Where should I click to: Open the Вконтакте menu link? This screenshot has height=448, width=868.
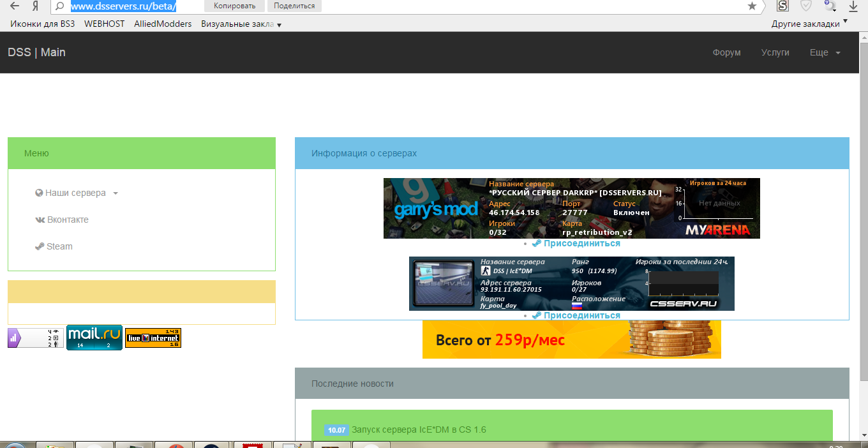tap(62, 220)
